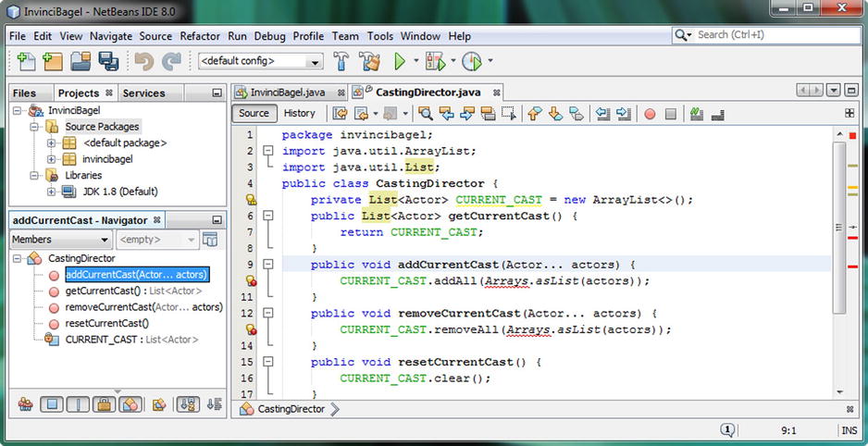Switch to the Files tab

(24, 93)
